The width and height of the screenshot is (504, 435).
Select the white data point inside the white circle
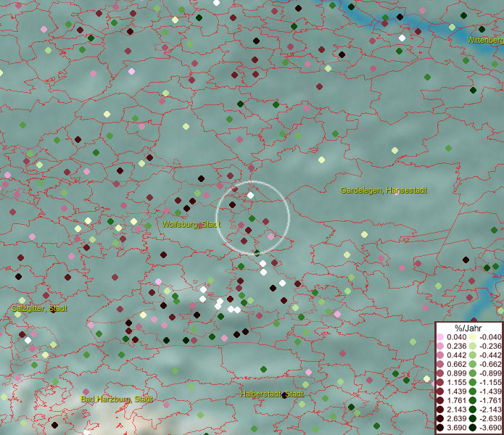point(250,195)
